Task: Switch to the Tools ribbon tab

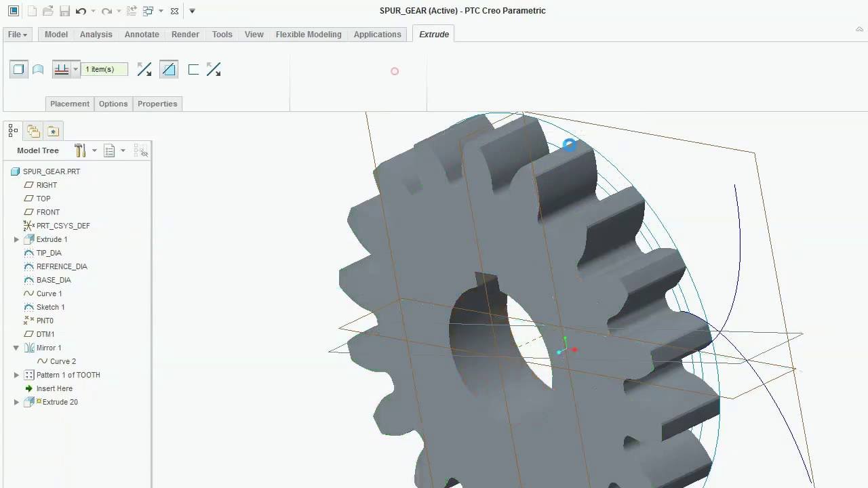Action: tap(222, 35)
